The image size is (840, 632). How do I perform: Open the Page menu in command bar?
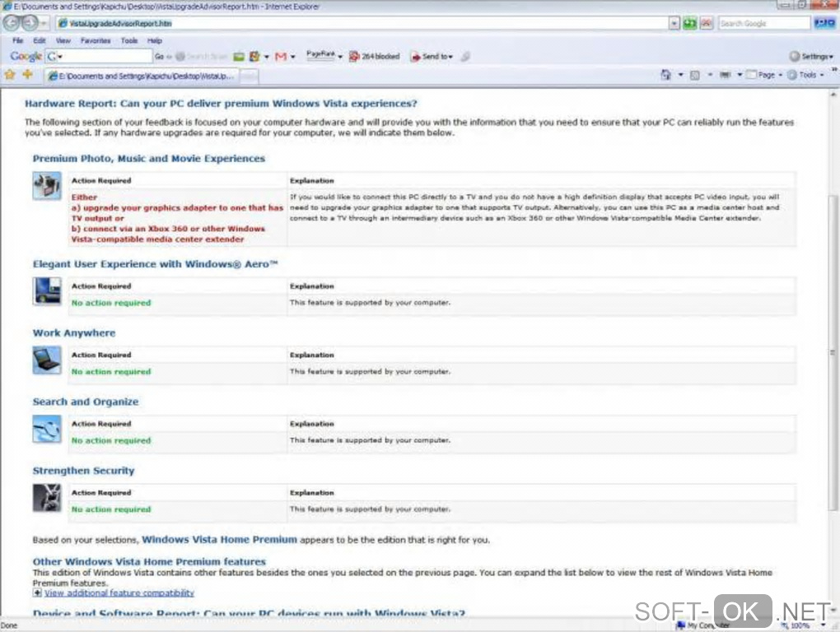764,75
